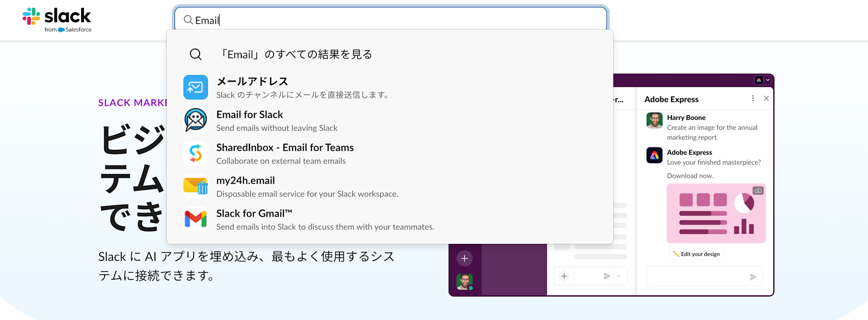Click the send arrow in Adobe Express input
The width and height of the screenshot is (868, 320).
753,277
